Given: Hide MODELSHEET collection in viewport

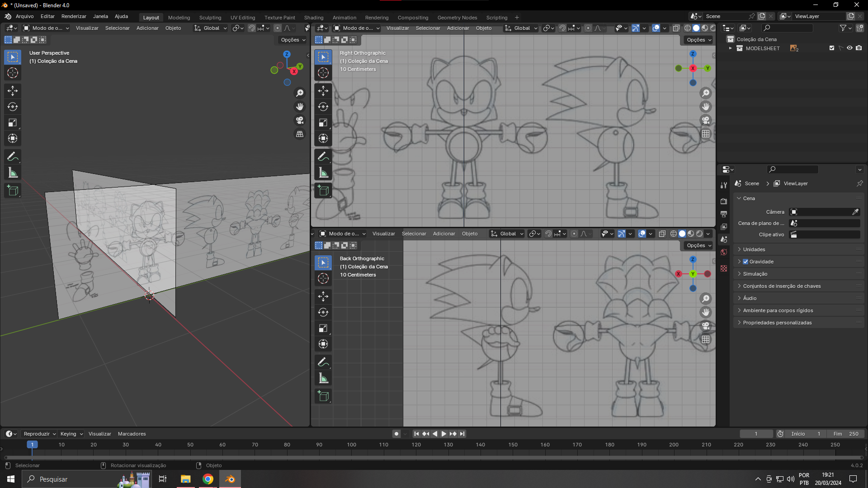Looking at the screenshot, I should [x=849, y=48].
